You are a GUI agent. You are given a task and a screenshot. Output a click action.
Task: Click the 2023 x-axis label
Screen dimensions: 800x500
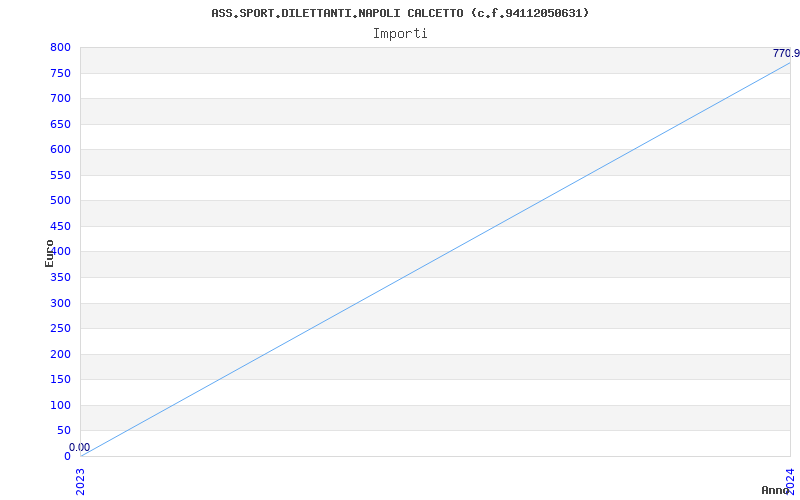point(80,482)
